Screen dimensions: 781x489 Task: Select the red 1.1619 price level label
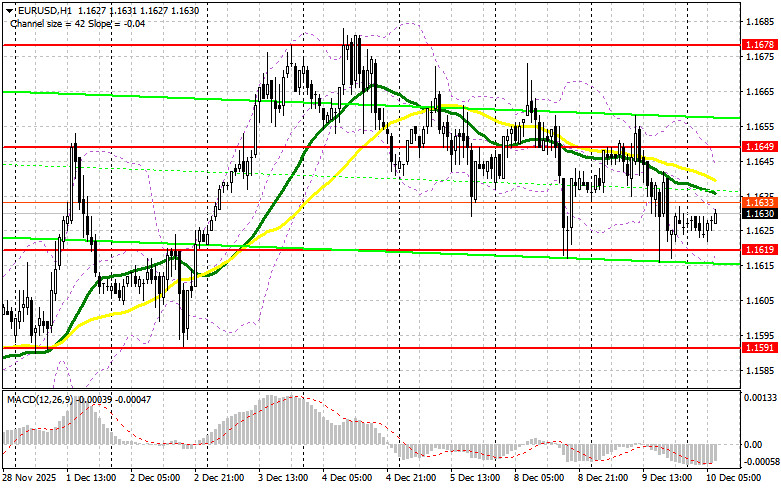(760, 249)
